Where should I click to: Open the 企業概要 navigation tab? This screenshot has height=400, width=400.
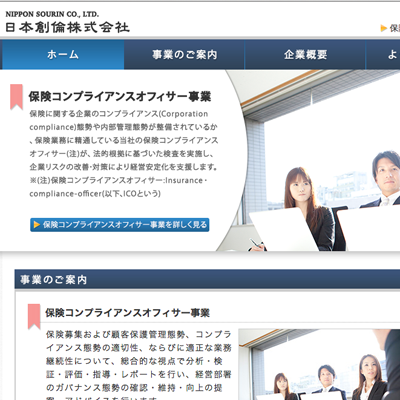click(x=305, y=55)
